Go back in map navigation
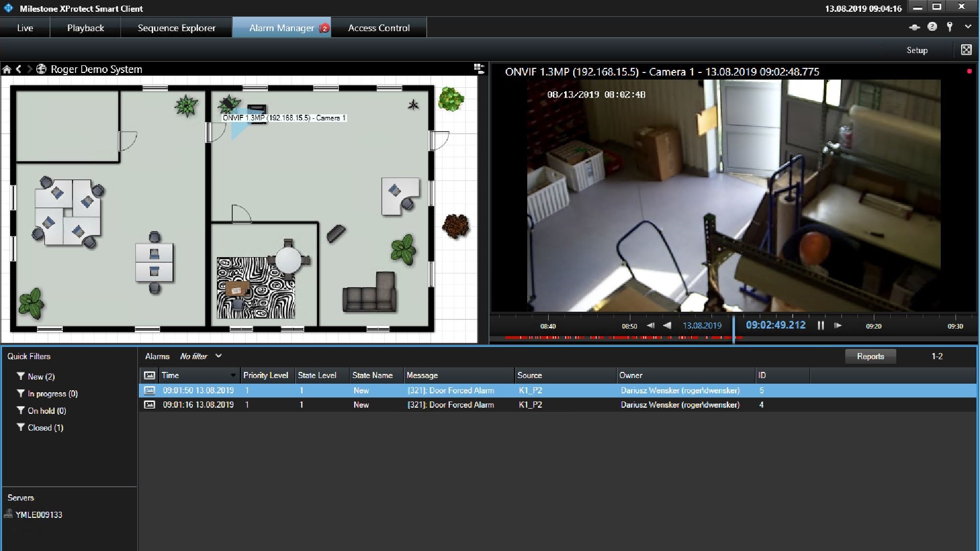 coord(19,69)
